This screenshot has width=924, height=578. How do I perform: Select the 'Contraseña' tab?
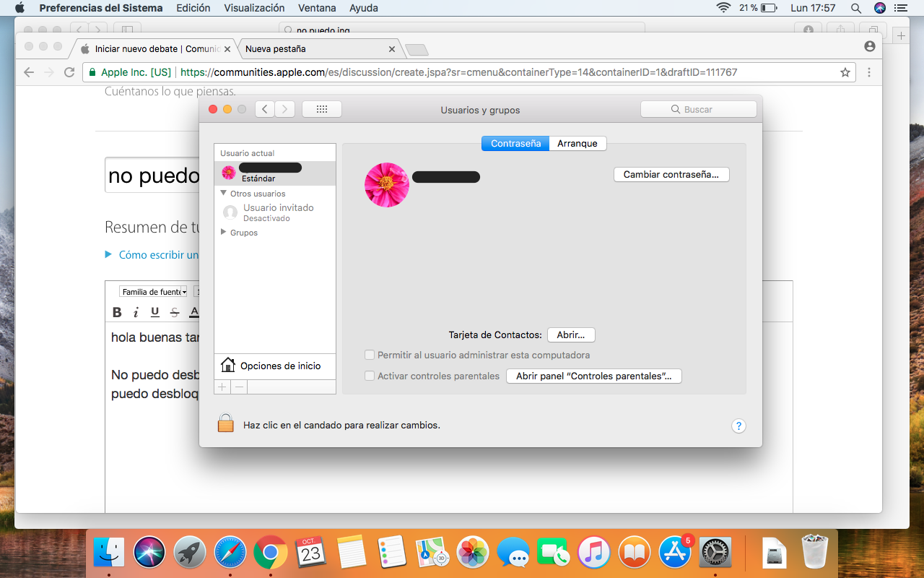515,143
